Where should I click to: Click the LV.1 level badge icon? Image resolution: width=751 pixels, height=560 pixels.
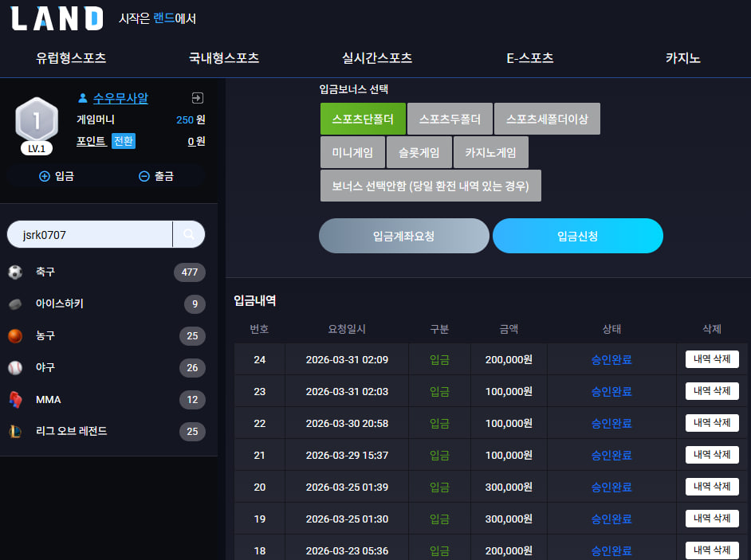coord(37,126)
